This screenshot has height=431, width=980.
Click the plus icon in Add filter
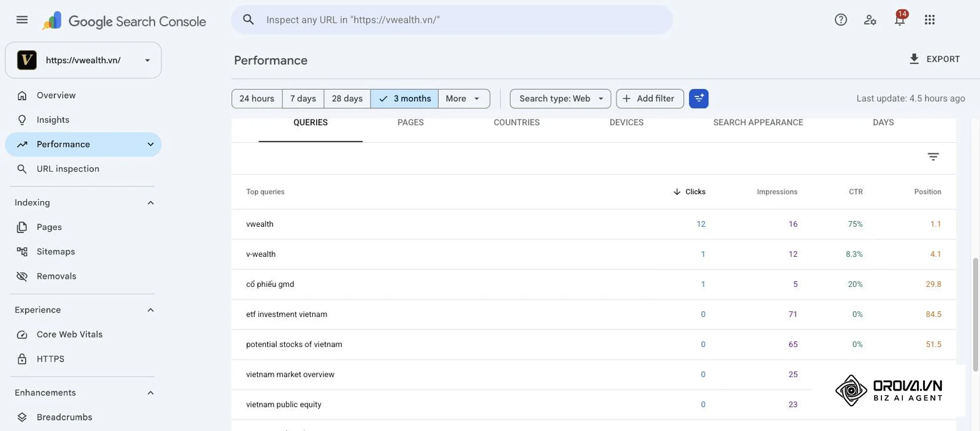pos(627,99)
